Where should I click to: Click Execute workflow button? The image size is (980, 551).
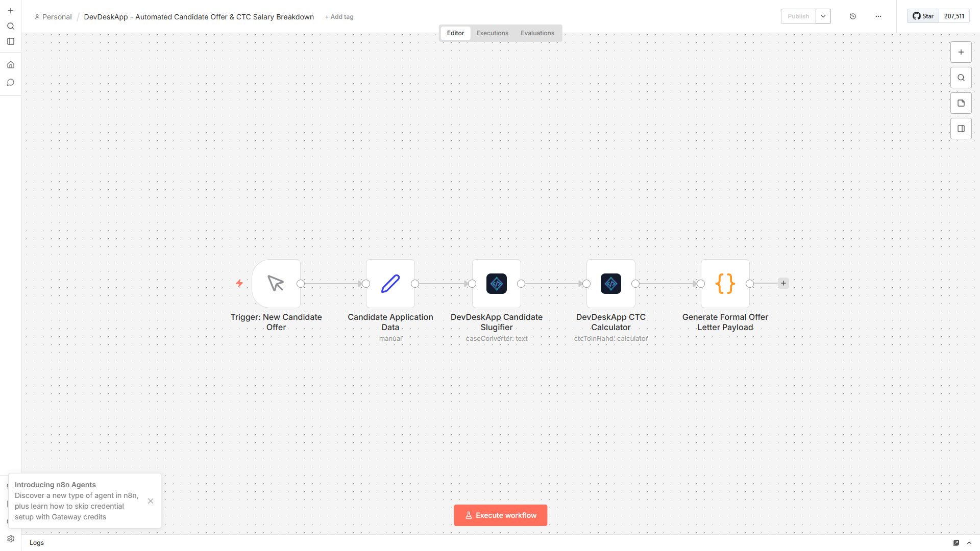point(501,515)
